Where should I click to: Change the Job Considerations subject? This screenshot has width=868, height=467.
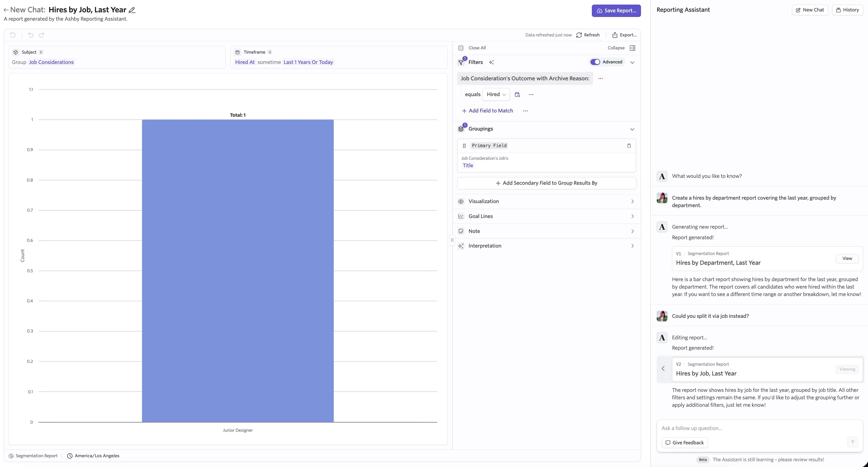[x=51, y=62]
